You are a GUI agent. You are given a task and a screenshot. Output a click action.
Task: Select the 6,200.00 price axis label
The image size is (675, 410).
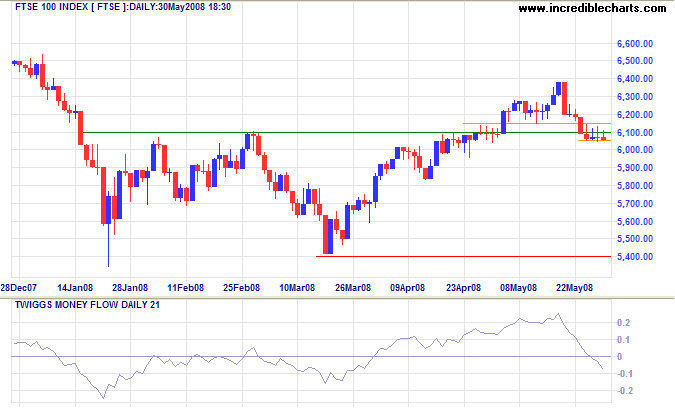click(635, 115)
